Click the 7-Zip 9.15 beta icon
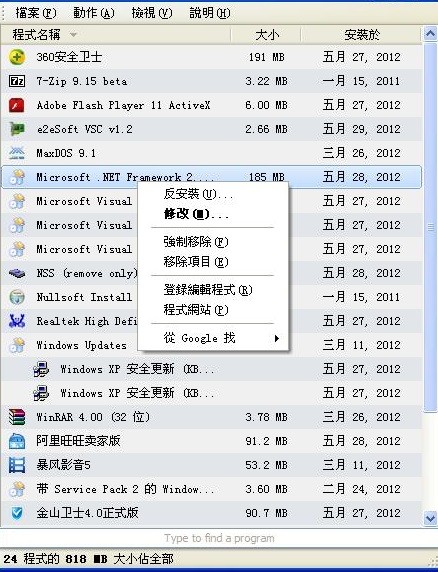438x572 pixels. click(x=17, y=81)
